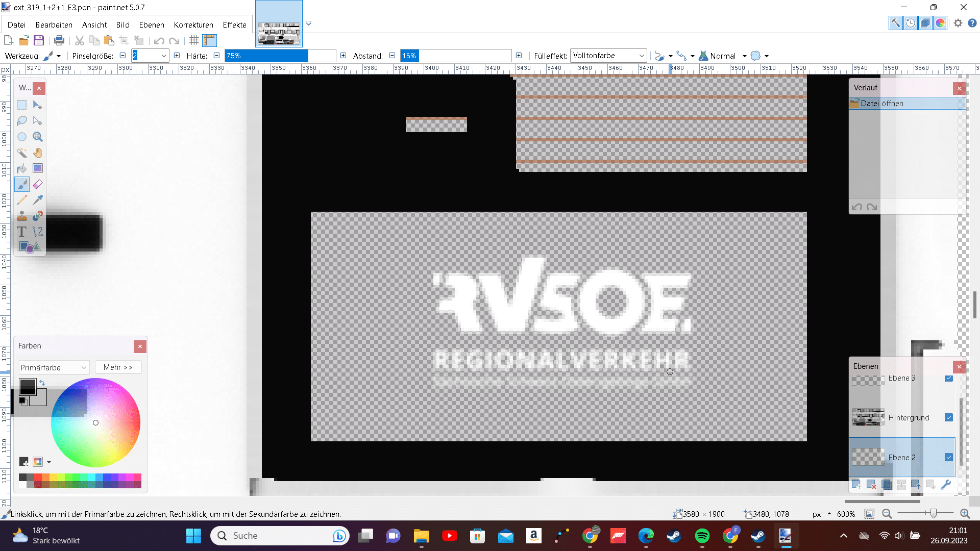Select the Eraser tool

[x=38, y=184]
